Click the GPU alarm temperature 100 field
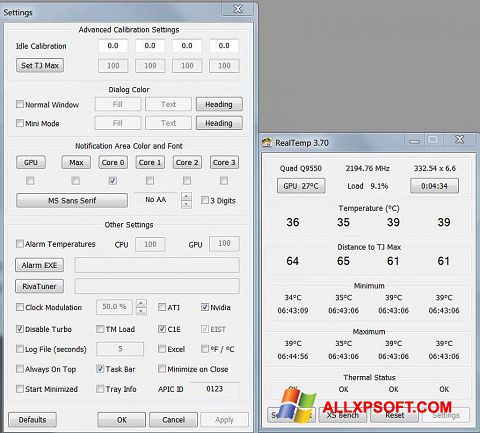 pos(224,243)
